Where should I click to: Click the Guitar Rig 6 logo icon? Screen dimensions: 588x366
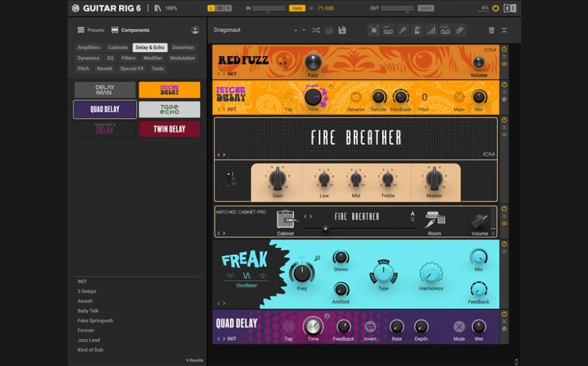75,8
